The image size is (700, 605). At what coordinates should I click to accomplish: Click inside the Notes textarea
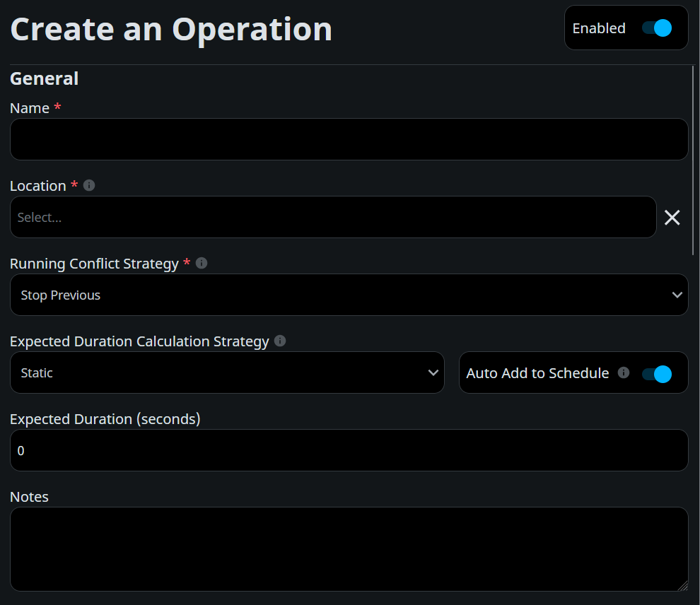(349, 549)
